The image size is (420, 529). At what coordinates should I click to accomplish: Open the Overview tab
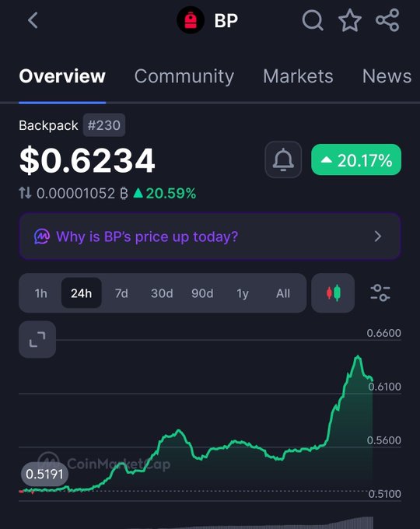click(62, 76)
